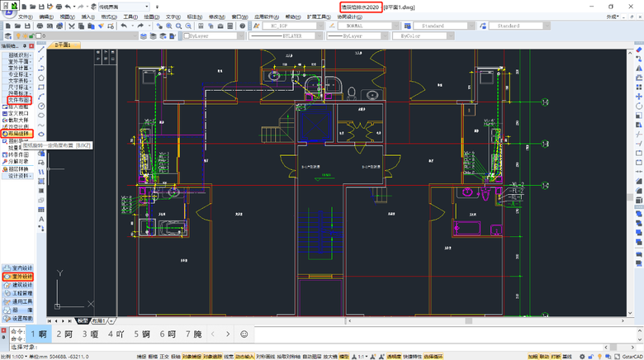The width and height of the screenshot is (644, 360).
Task: Toggle 极轴 polar tracking in status bar
Action: (175, 356)
